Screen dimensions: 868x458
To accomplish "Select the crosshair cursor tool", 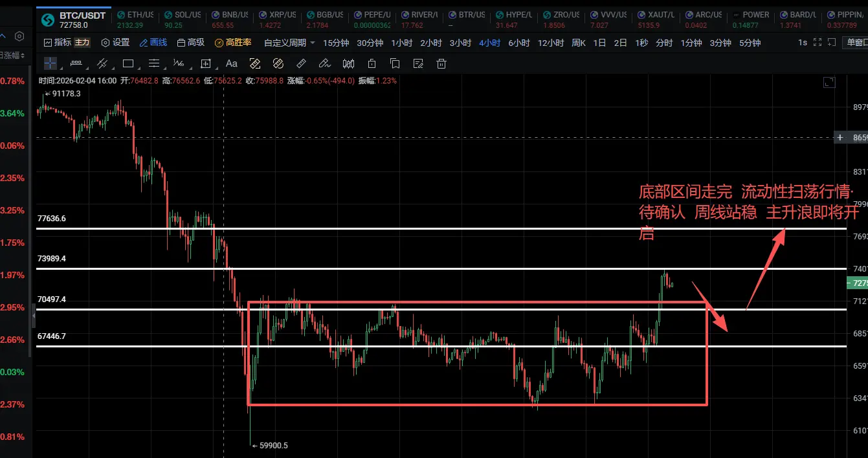I will 50,63.
